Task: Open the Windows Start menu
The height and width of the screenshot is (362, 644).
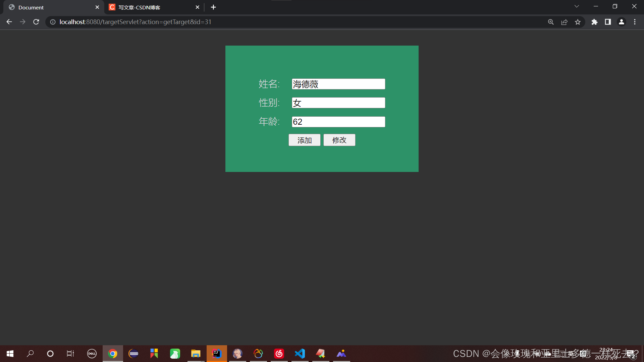Action: [10, 354]
